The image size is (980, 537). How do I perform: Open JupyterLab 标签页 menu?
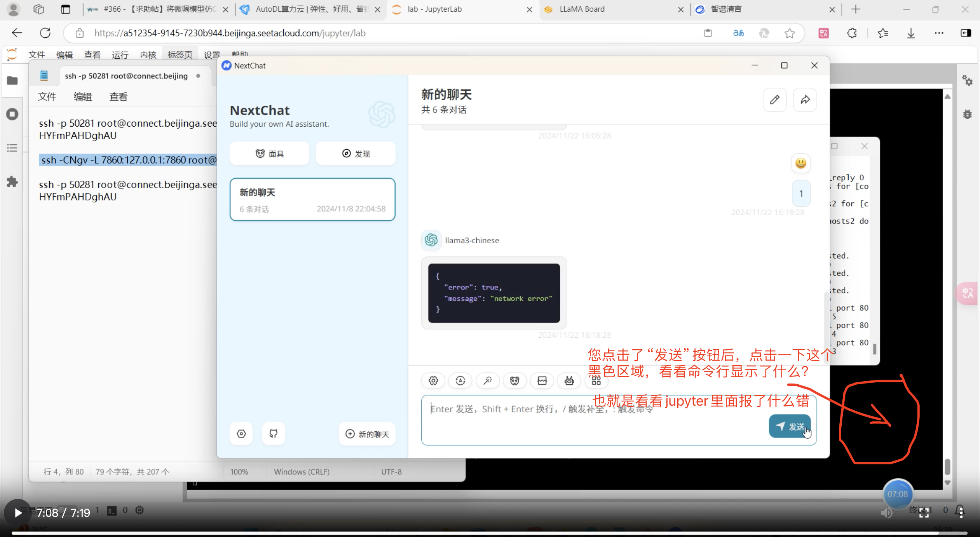tap(180, 54)
